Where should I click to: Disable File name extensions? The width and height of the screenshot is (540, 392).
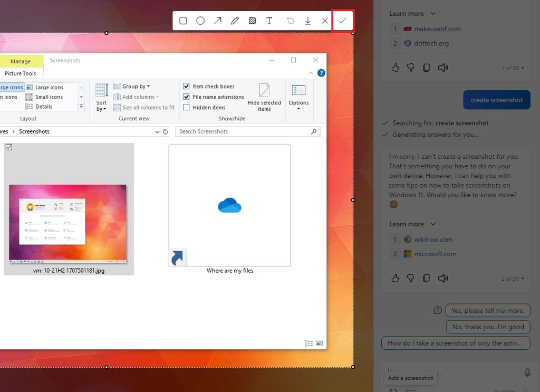tap(186, 97)
